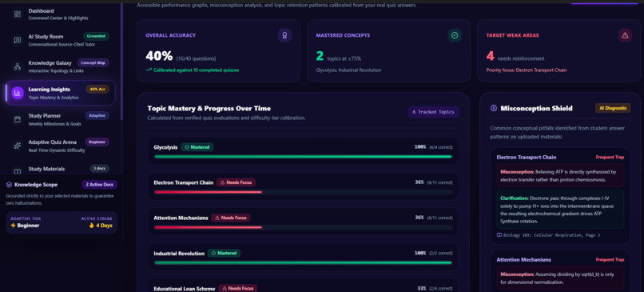Viewport: 644px width, 292px height.
Task: Click the AI Study Room chat icon
Action: [18, 40]
